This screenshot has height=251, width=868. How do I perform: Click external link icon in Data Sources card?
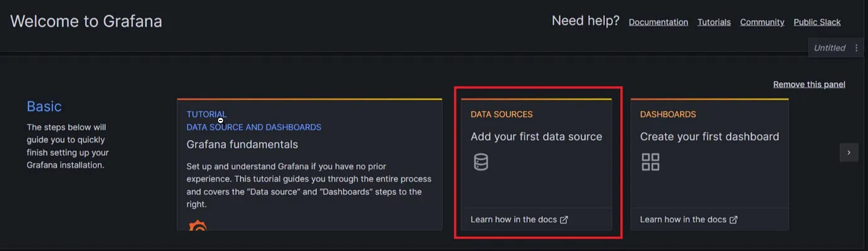pyautogui.click(x=564, y=220)
